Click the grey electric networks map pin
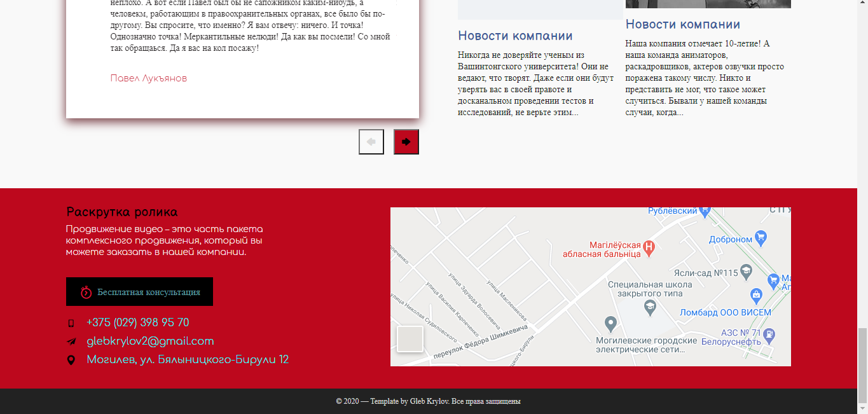The height and width of the screenshot is (414, 868). click(610, 324)
